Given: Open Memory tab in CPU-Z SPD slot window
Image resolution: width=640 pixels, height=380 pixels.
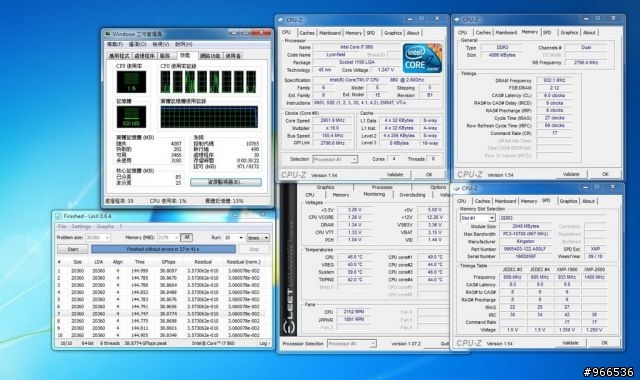Looking at the screenshot, I should [529, 201].
